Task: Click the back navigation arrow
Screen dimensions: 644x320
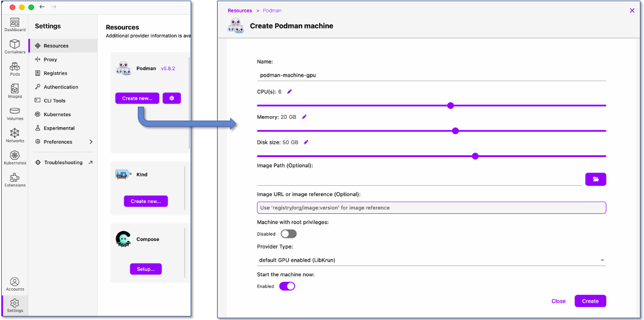Action: pyautogui.click(x=42, y=7)
